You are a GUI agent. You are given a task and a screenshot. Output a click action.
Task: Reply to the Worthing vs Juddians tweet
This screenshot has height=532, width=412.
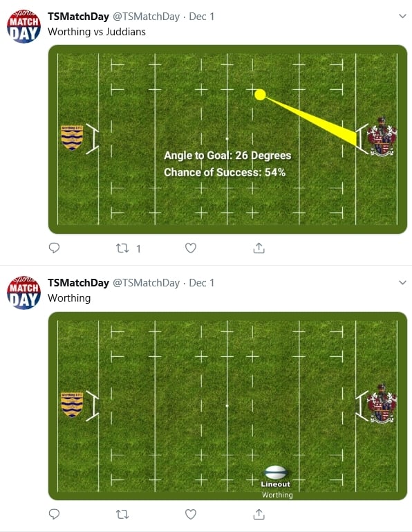[x=54, y=248]
